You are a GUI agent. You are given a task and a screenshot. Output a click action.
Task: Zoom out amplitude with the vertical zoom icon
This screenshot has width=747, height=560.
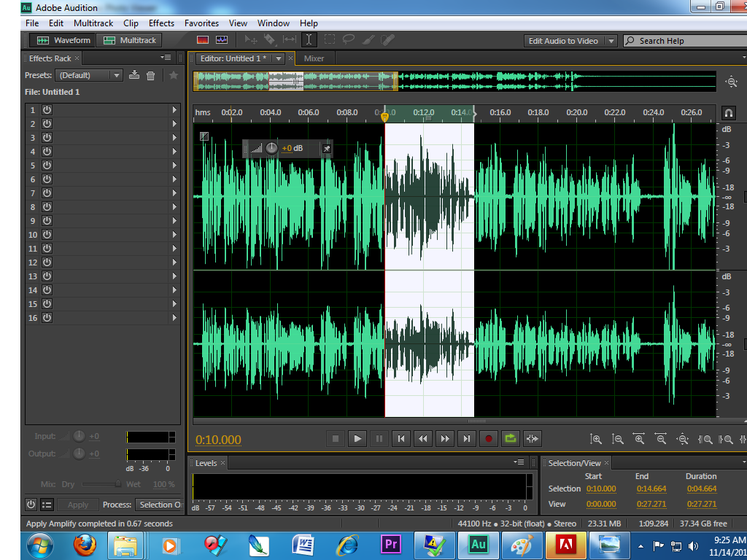tap(616, 438)
